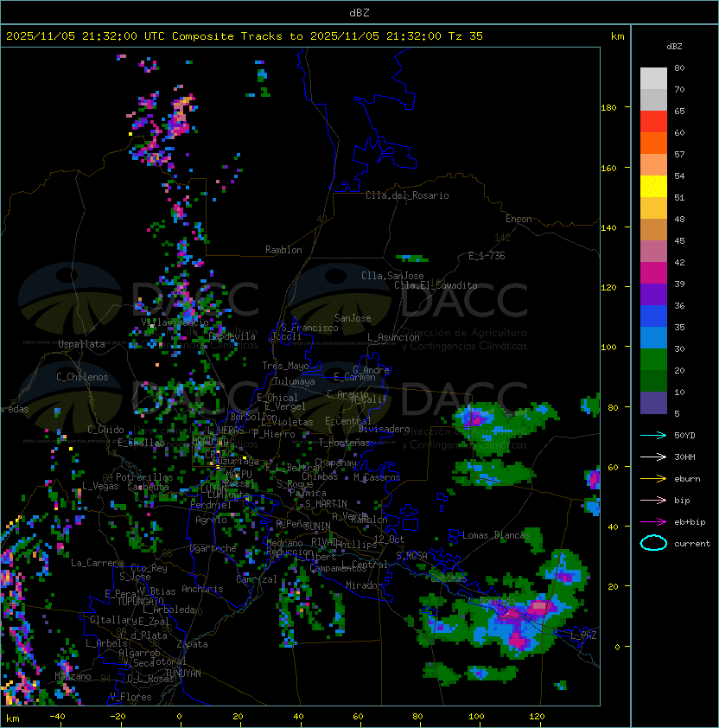Click the yellow eburn arrow in legend
Screen dimensions: 719x728
(653, 479)
